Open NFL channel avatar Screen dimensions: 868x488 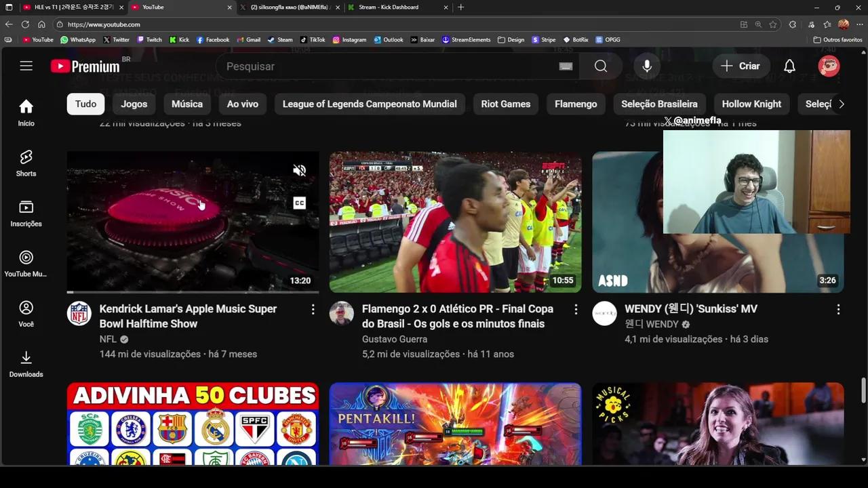click(x=79, y=314)
